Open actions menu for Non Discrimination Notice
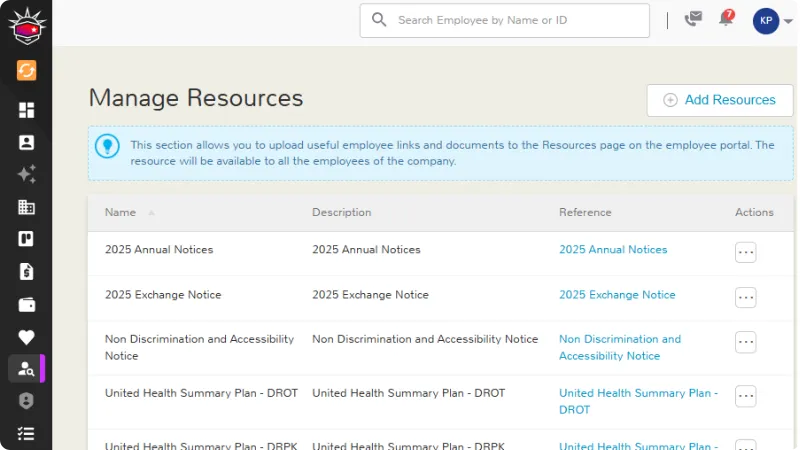Image resolution: width=800 pixels, height=450 pixels. click(x=745, y=342)
